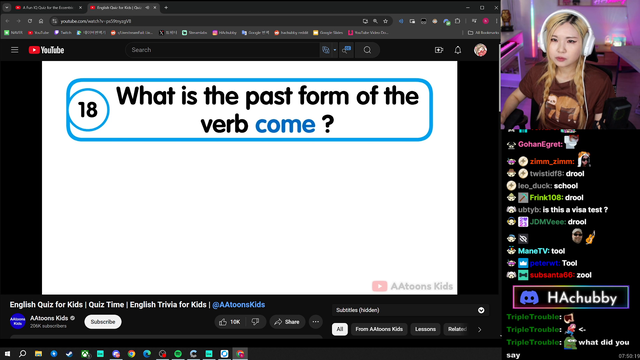Click chat message 'is this a visa test ?'
This screenshot has width=640, height=360.
(575, 210)
